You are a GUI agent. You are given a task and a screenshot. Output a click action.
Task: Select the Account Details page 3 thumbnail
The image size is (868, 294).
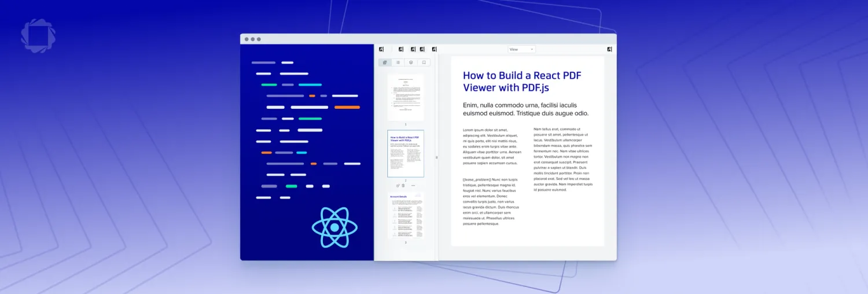406,215
